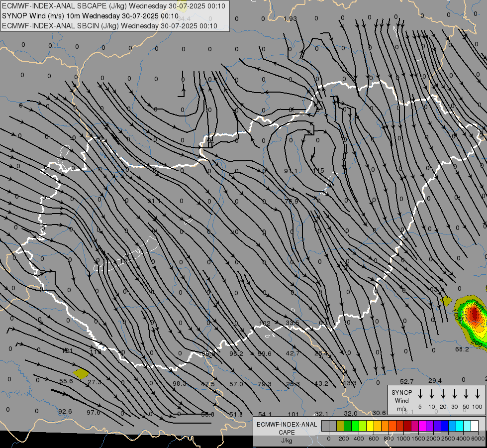Click the map value 55.6
The height and width of the screenshot is (448, 487).
coord(66,381)
